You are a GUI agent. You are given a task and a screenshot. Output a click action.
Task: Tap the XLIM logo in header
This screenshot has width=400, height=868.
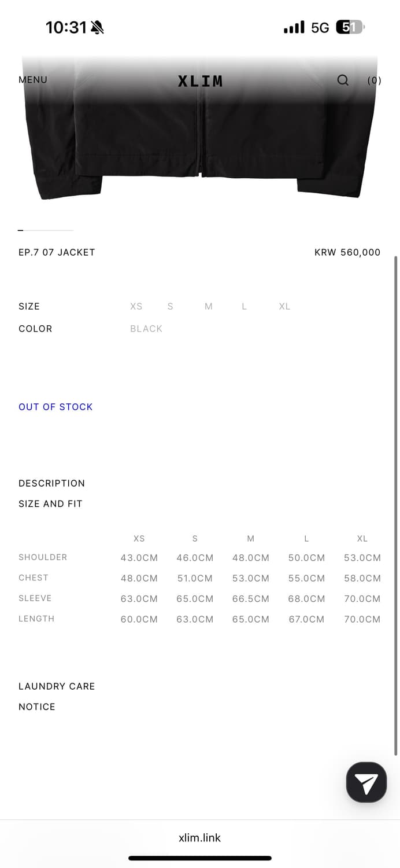200,81
